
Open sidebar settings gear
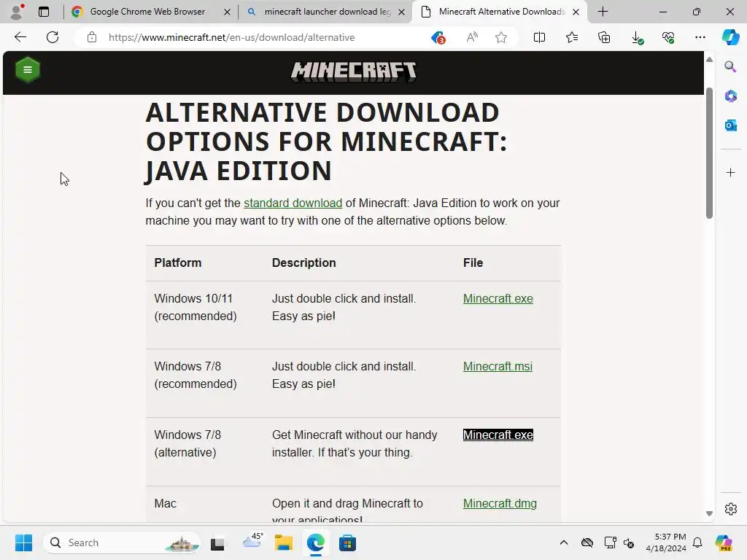[730, 508]
